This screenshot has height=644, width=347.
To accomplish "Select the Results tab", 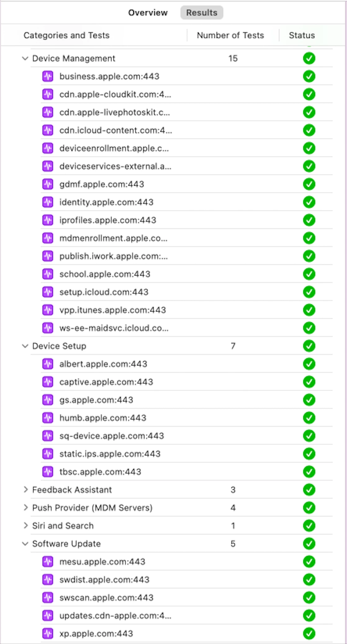I will 202,13.
